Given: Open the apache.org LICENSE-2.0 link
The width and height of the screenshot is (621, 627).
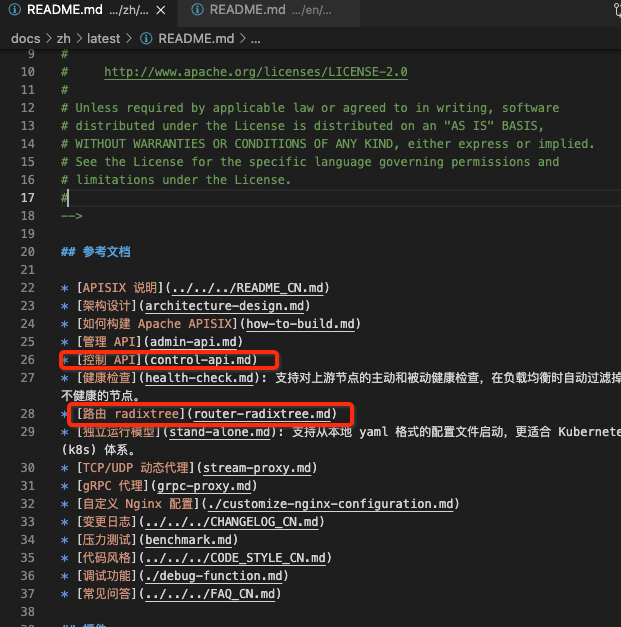Looking at the screenshot, I should (256, 72).
